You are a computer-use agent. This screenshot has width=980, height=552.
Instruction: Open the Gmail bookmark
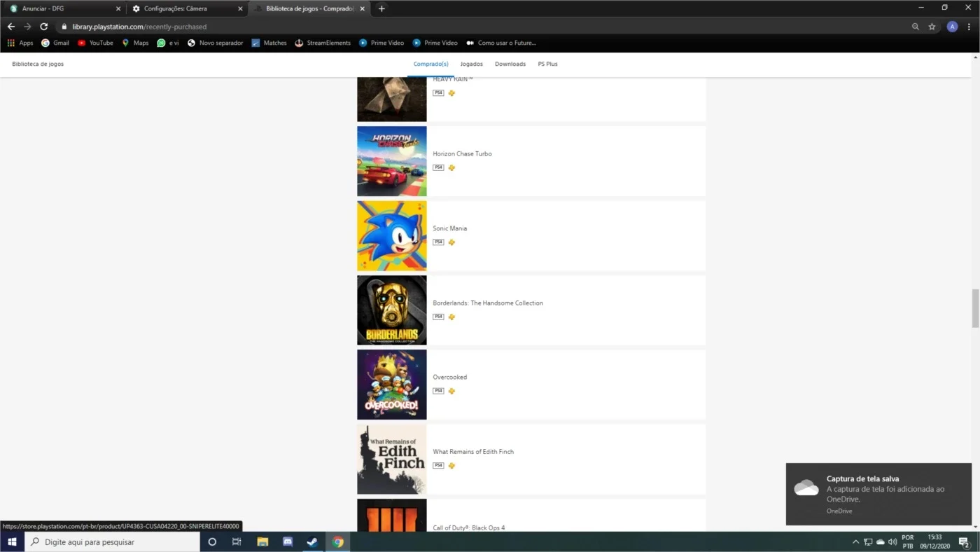55,43
